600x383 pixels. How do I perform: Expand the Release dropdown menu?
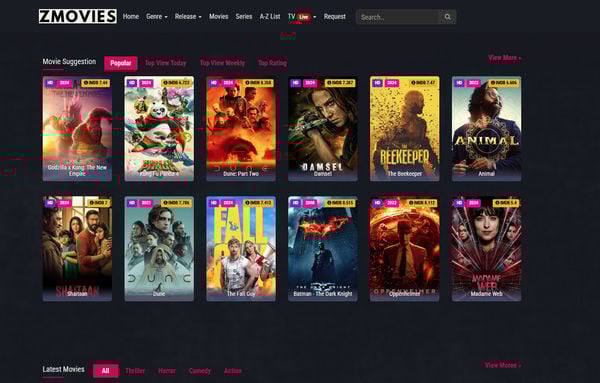(x=188, y=17)
